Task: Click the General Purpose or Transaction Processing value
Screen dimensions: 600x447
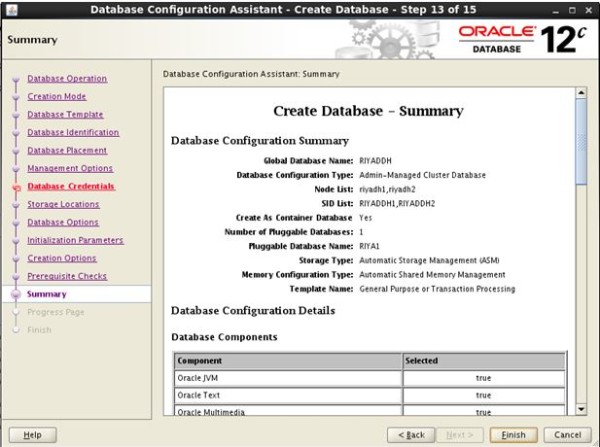Action: 437,289
